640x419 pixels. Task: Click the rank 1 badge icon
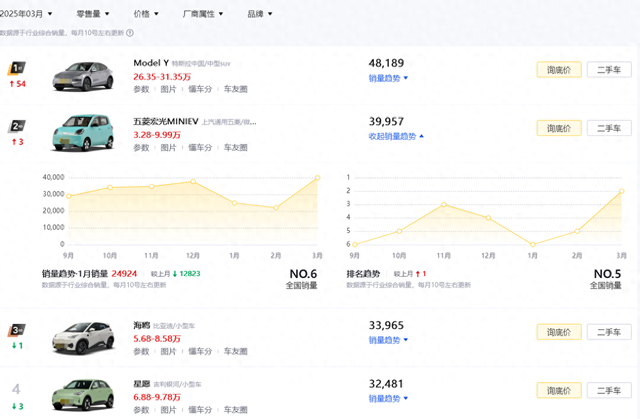click(x=16, y=68)
